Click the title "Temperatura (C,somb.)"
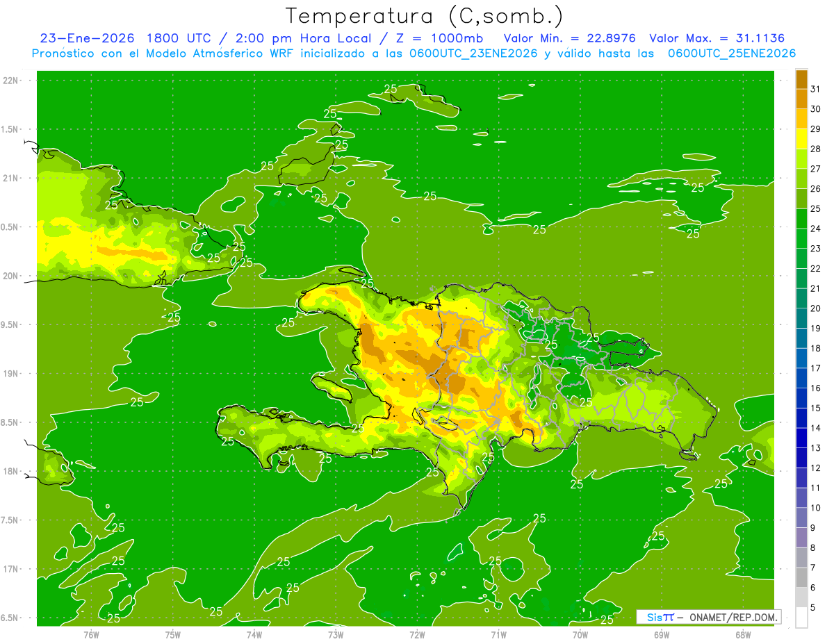The image size is (834, 644). click(x=425, y=16)
